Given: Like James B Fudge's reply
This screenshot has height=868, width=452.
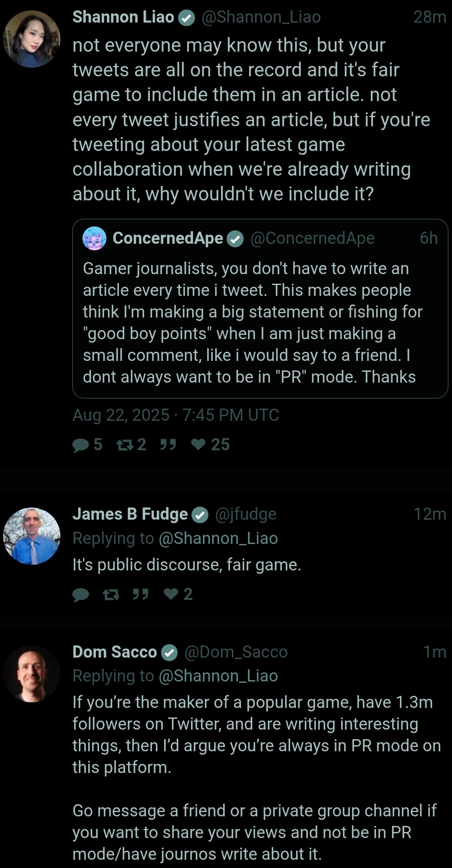Looking at the screenshot, I should coord(171,594).
